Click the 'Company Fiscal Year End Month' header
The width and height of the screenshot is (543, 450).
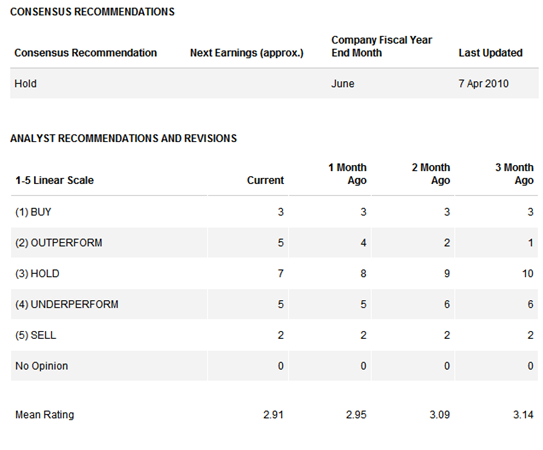(382, 46)
